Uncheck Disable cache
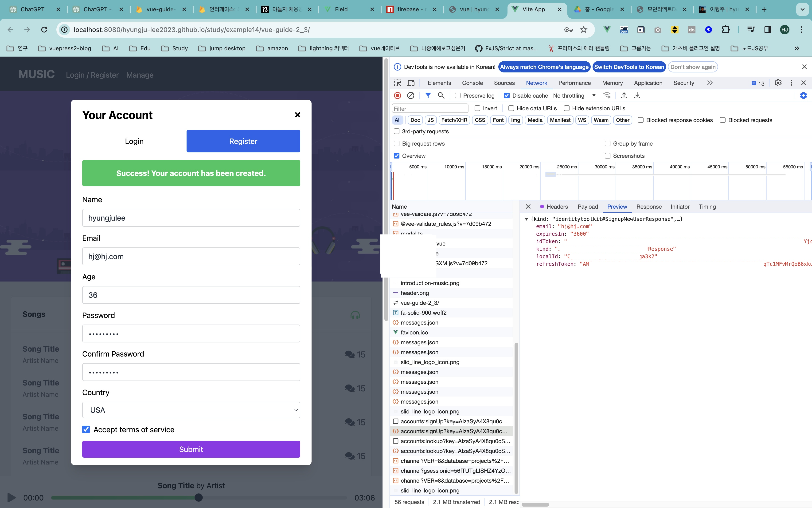Image resolution: width=812 pixels, height=508 pixels. [x=507, y=96]
